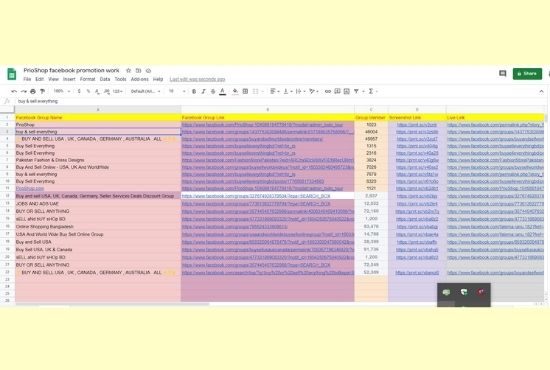Viewport: 550px width, 370px height.
Task: Select the 'Facebook Group Link' header cell
Action: point(268,117)
